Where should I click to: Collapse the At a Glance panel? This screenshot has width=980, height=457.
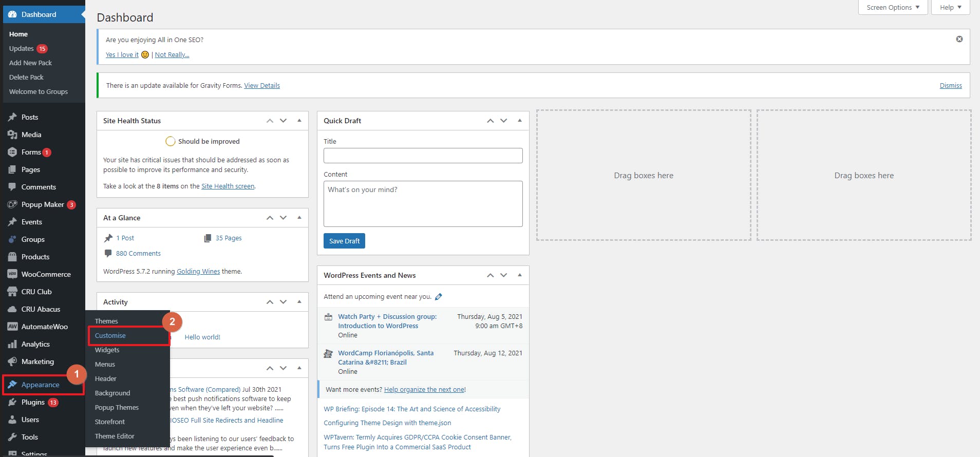click(299, 218)
